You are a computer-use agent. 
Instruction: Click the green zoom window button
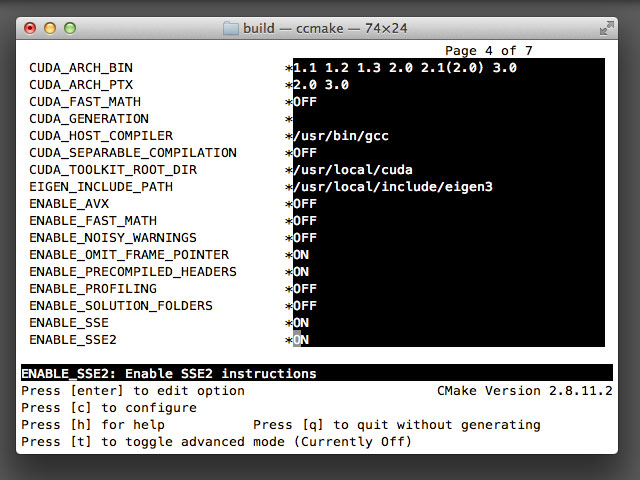pyautogui.click(x=71, y=28)
